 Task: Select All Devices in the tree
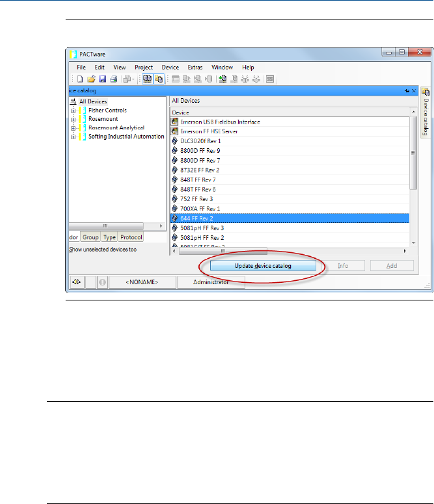(93, 101)
